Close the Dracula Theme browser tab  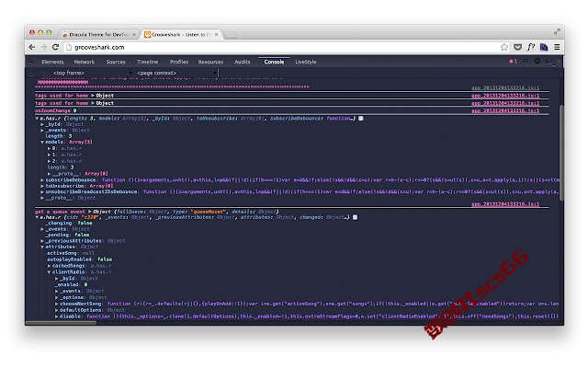coord(134,35)
